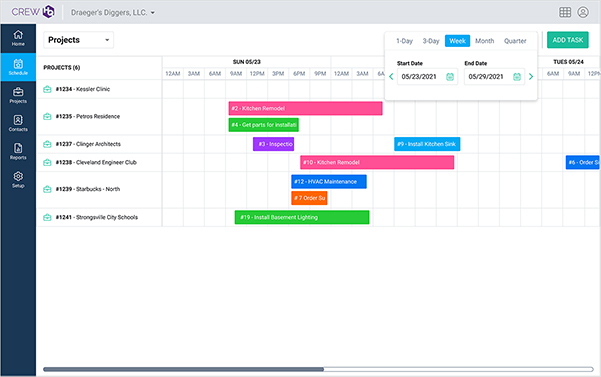The image size is (601, 377).
Task: Open the user profile icon
Action: [583, 12]
